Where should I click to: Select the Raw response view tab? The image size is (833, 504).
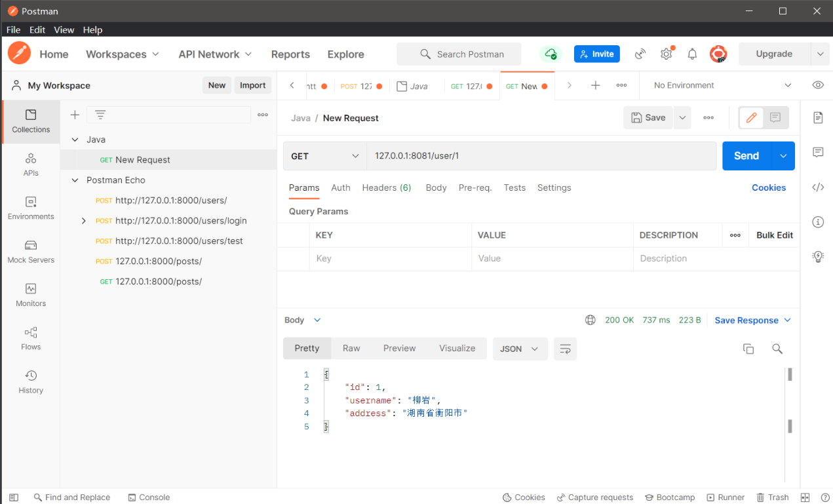pos(351,348)
